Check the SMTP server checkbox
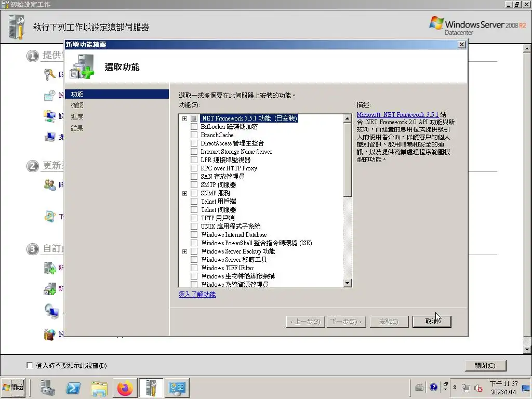The height and width of the screenshot is (399, 532). click(194, 185)
